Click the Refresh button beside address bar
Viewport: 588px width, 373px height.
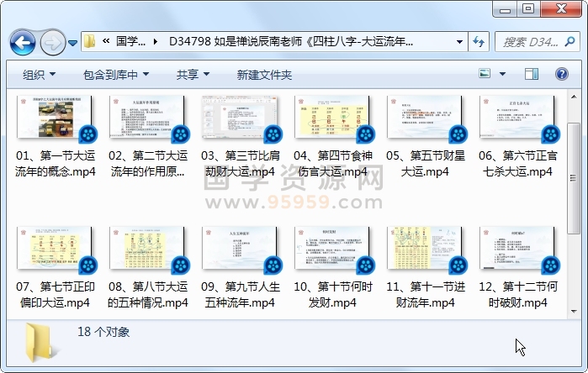click(x=479, y=41)
